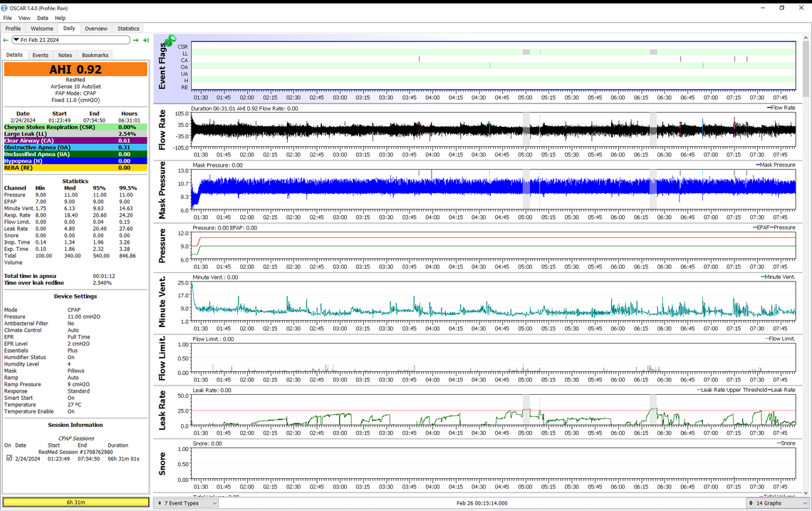
Task: Click the 'Time over leak redline' label
Action: point(34,283)
